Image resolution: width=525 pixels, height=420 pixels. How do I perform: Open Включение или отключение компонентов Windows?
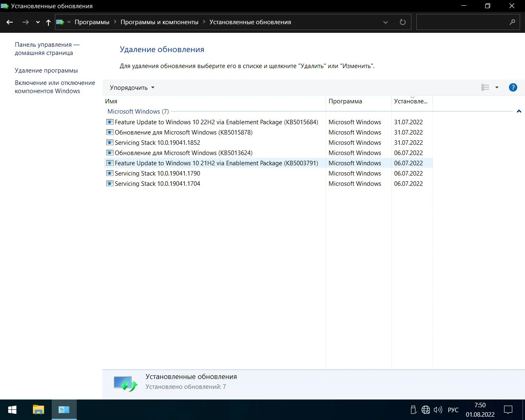55,87
